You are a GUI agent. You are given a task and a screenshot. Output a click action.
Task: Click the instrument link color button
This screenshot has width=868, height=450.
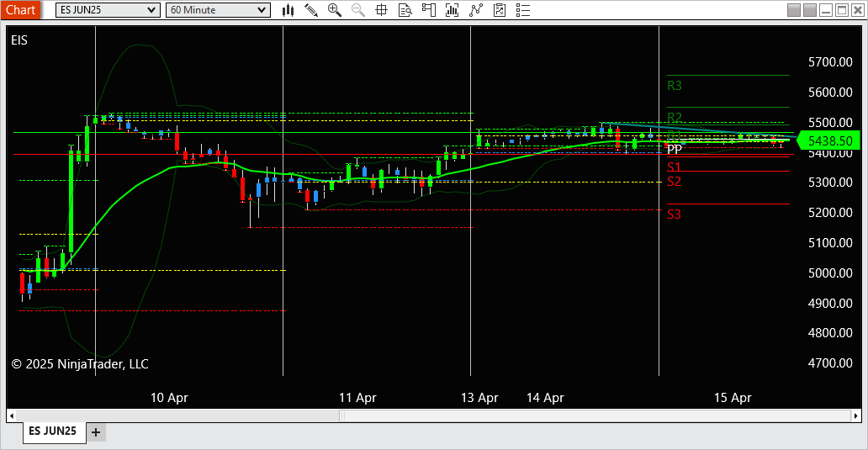pyautogui.click(x=794, y=10)
